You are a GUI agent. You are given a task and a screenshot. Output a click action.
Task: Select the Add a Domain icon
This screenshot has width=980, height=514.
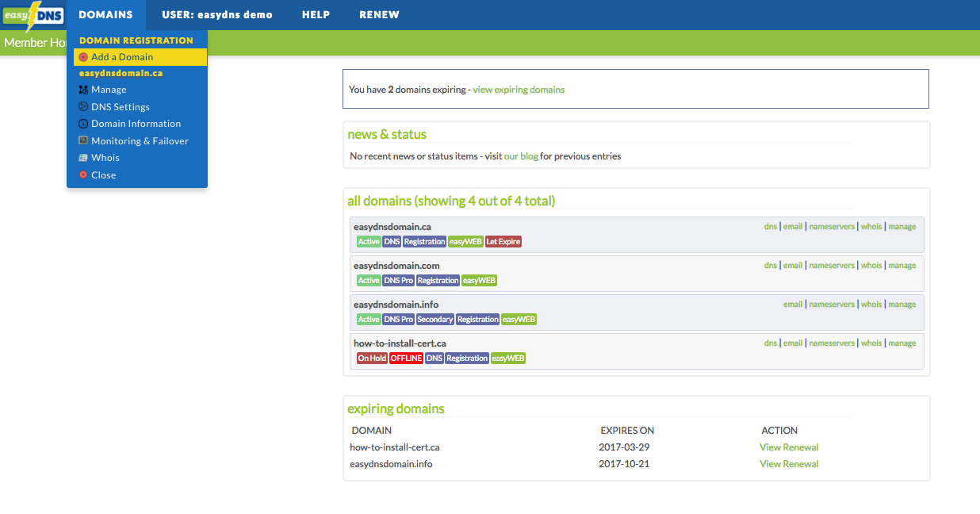coord(82,56)
